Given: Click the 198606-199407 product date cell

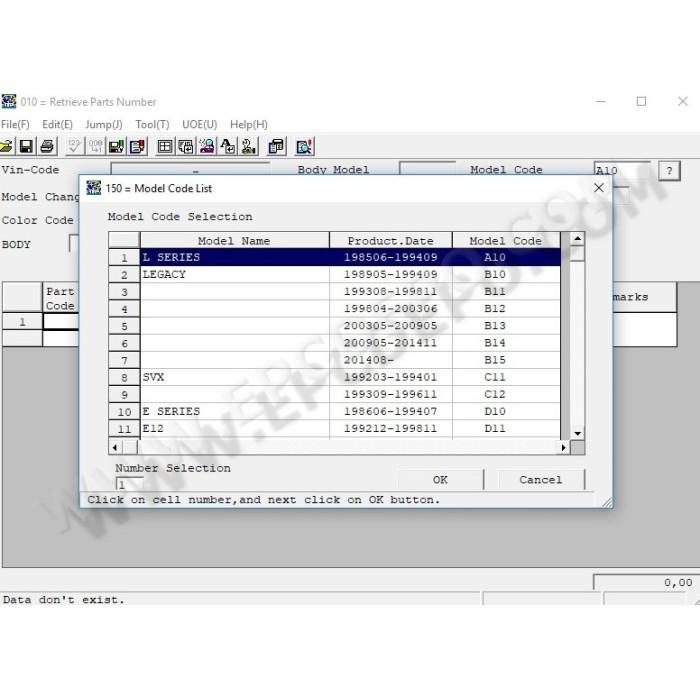Looking at the screenshot, I should coord(391,412).
